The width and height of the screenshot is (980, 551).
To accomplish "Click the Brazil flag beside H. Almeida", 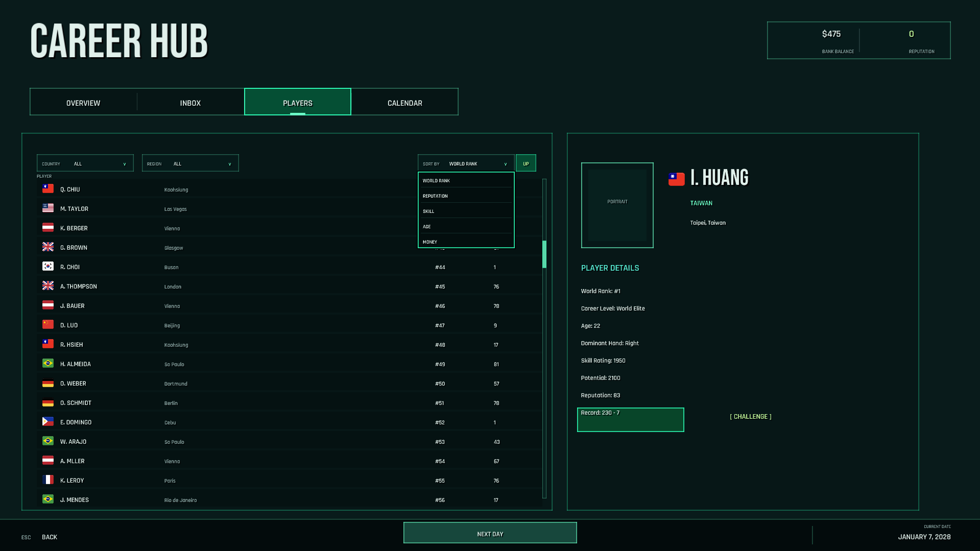I will [48, 363].
